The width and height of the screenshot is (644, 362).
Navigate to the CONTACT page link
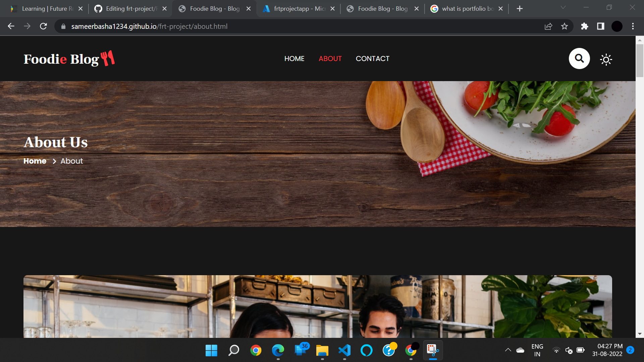click(x=373, y=58)
